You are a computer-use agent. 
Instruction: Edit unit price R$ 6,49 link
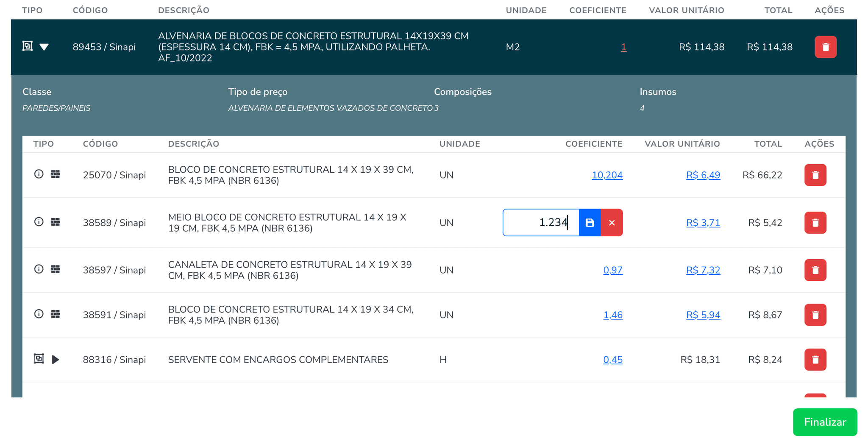[704, 175]
